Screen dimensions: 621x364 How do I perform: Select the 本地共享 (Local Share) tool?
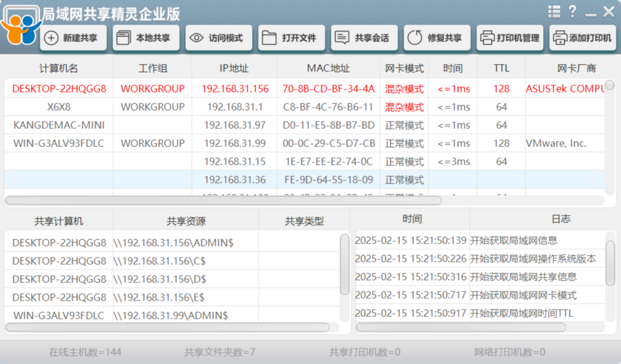click(x=148, y=37)
